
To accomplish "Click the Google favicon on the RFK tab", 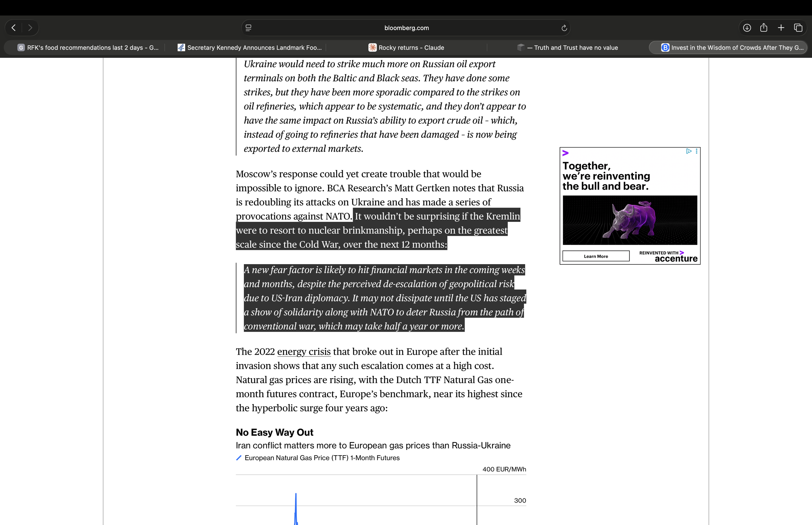I will tap(21, 47).
